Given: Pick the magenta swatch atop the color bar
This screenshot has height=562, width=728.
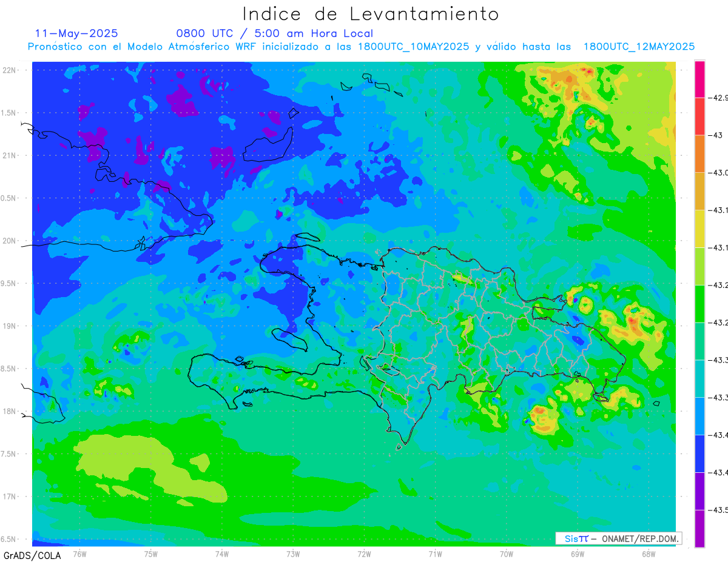Looking at the screenshot, I should [699, 79].
